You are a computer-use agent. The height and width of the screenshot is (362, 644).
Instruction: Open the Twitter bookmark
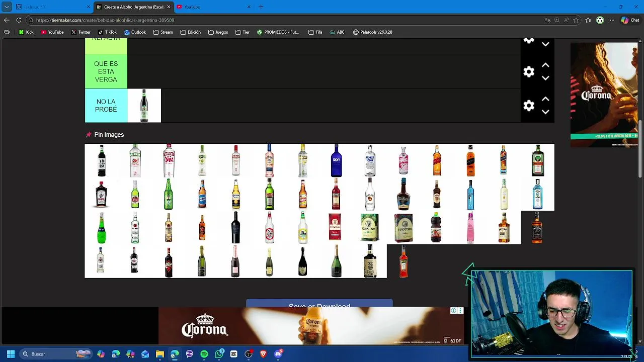pos(80,32)
